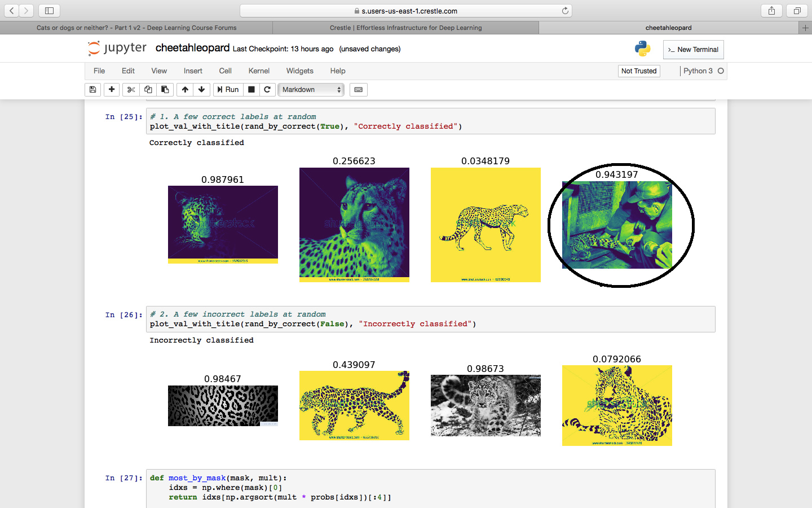
Task: Interrupt the kernel with the stop icon
Action: [x=251, y=90]
